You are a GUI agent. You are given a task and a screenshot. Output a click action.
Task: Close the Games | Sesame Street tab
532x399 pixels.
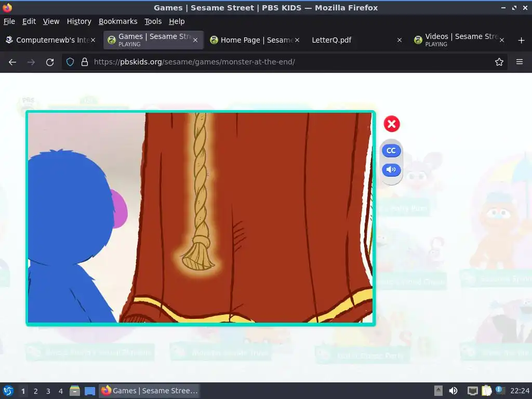(195, 40)
